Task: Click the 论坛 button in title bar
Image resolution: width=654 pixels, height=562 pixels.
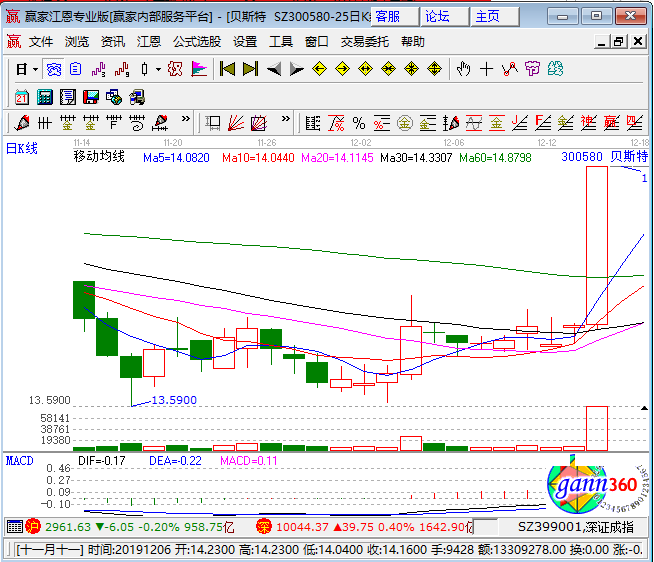Action: tap(445, 17)
